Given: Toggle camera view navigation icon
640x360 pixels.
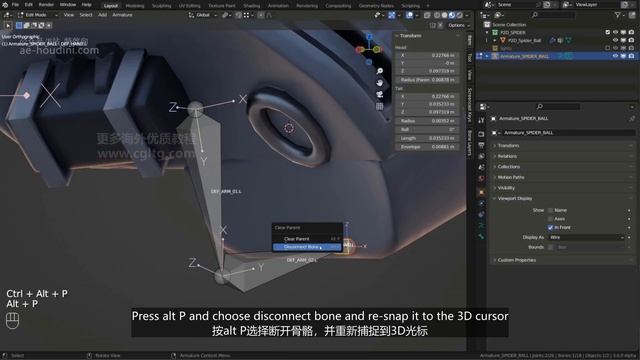Looking at the screenshot, I should tap(380, 95).
